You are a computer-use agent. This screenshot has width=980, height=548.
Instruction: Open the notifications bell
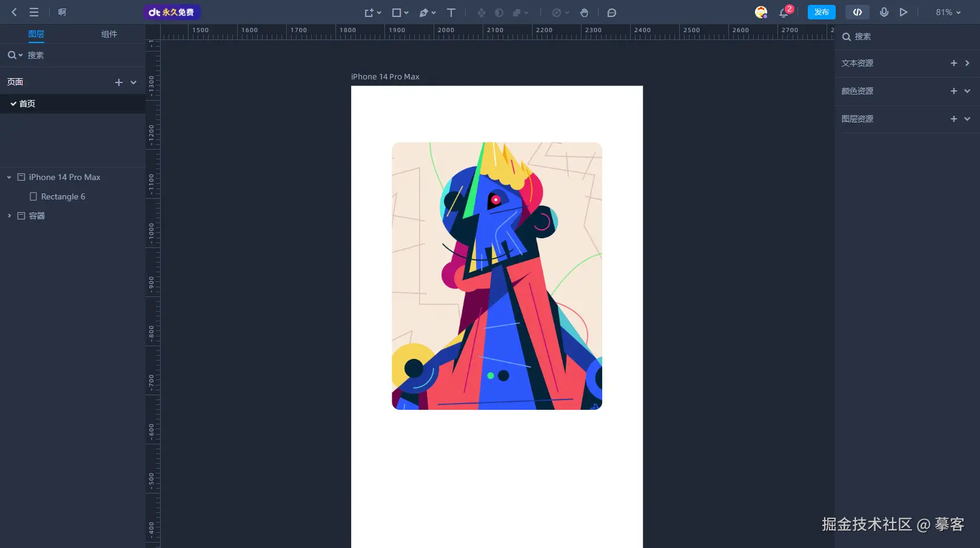click(x=784, y=12)
